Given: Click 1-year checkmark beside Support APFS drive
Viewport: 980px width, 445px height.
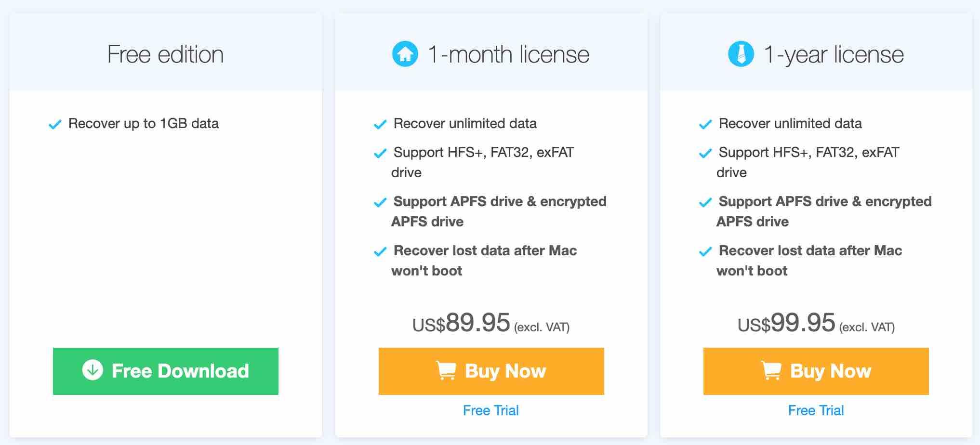Looking at the screenshot, I should point(705,203).
